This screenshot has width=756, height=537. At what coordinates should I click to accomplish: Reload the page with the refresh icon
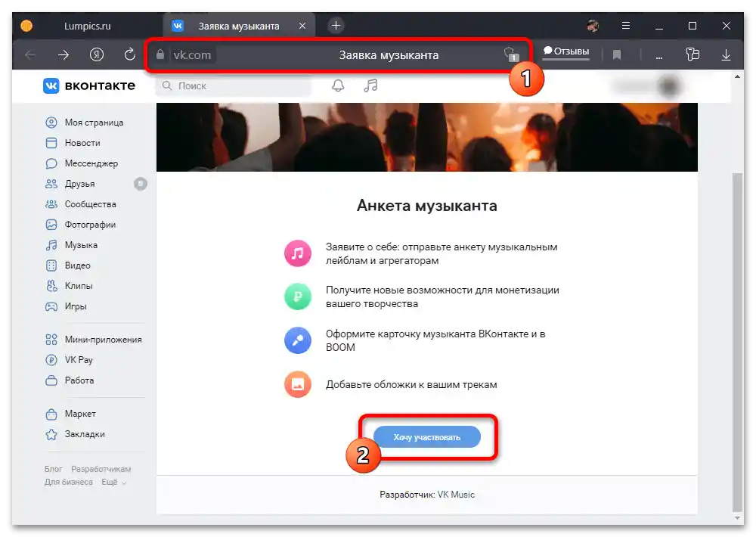click(130, 54)
